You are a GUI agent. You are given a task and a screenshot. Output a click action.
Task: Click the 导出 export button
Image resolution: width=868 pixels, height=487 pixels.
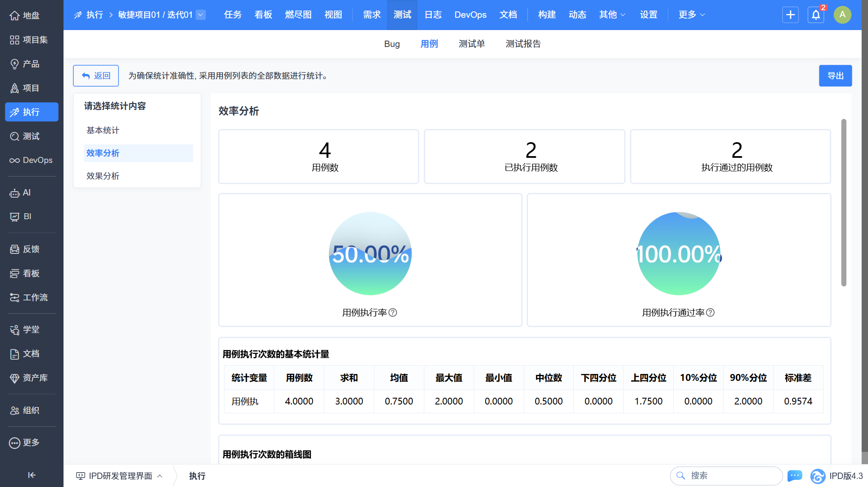pyautogui.click(x=835, y=76)
